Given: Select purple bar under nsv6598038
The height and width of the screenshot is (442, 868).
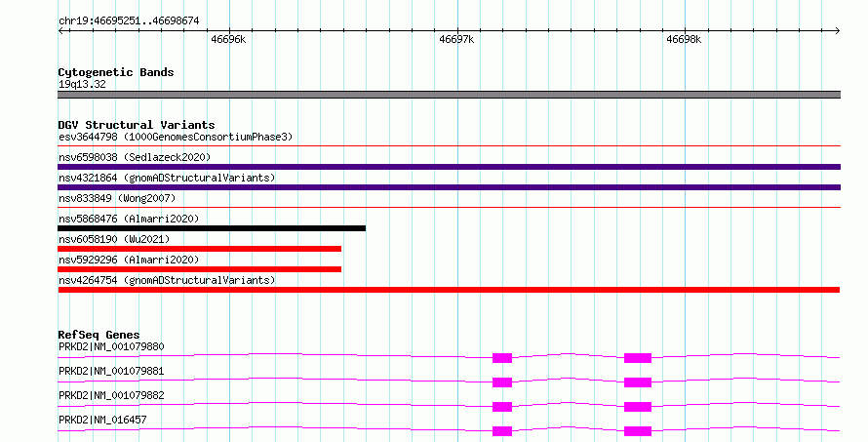Looking at the screenshot, I should point(449,167).
